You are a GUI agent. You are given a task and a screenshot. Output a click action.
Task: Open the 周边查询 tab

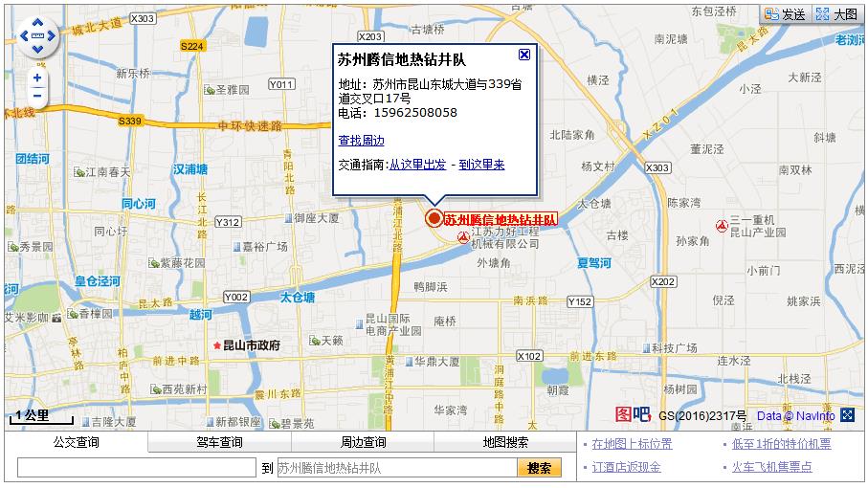coord(363,442)
